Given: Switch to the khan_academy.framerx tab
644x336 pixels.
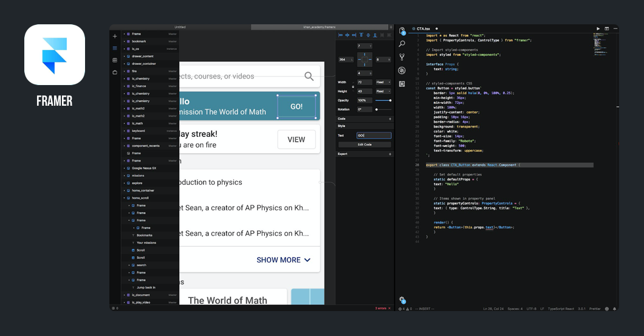Looking at the screenshot, I should click(x=319, y=27).
